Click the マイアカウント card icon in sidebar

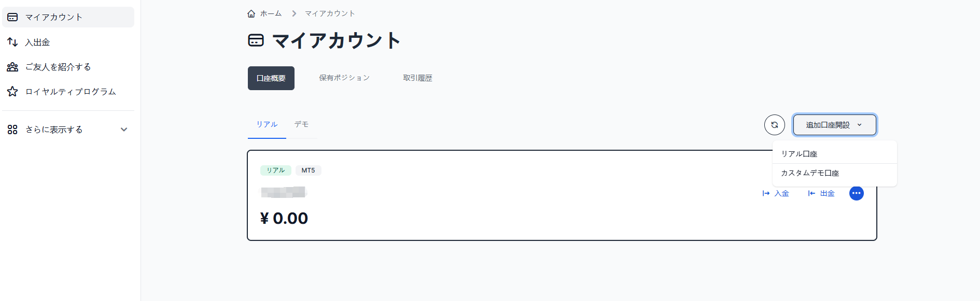[x=12, y=17]
